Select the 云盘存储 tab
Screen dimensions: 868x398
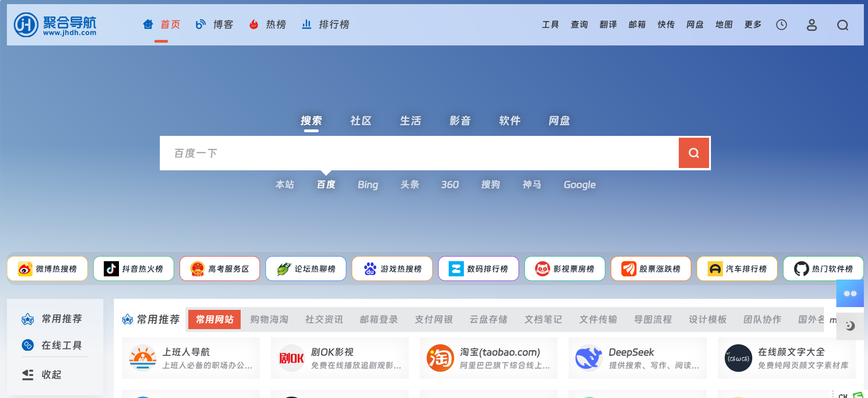pos(488,319)
